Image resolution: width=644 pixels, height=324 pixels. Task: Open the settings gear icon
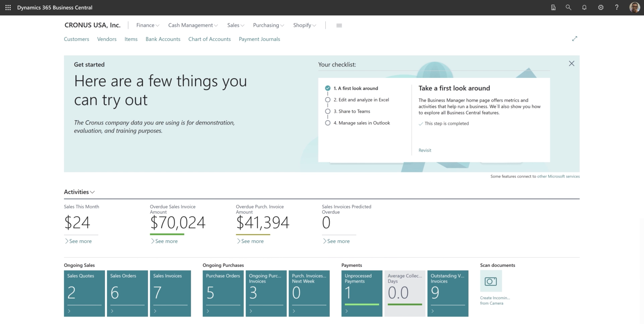601,8
